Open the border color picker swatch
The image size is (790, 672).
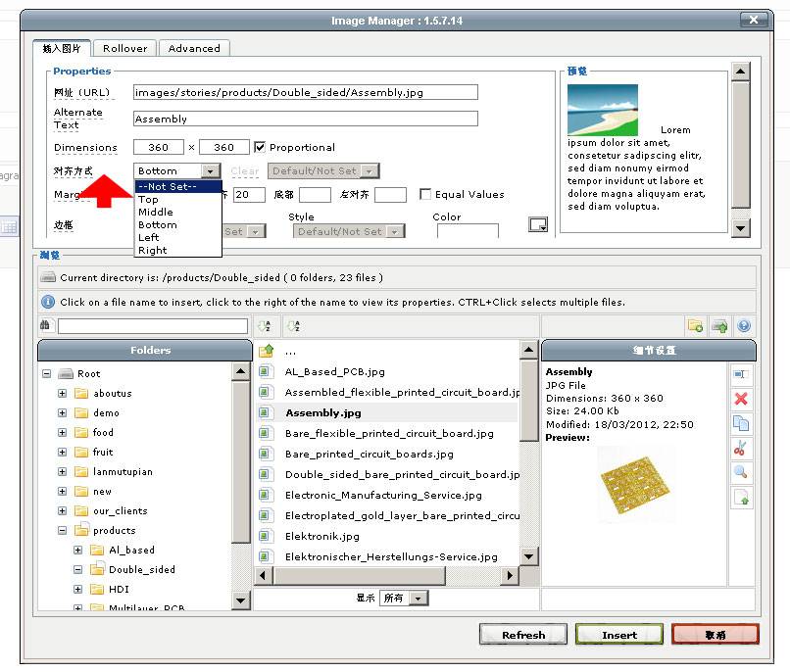[537, 224]
